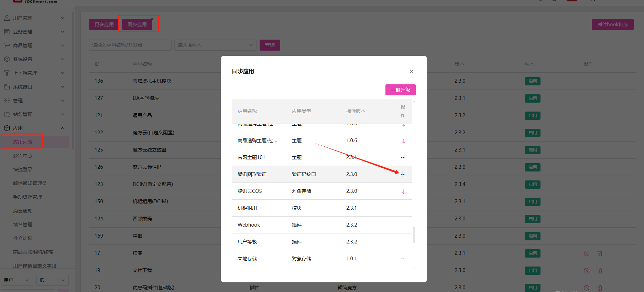Click DA空间模块 in the application table
Viewport: 644px width, 292px height.
point(146,98)
